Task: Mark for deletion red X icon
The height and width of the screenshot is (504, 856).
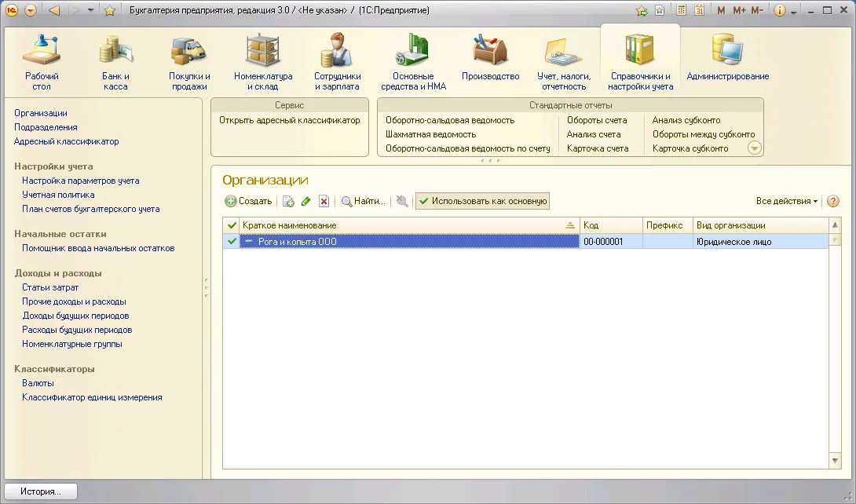Action: (x=324, y=201)
